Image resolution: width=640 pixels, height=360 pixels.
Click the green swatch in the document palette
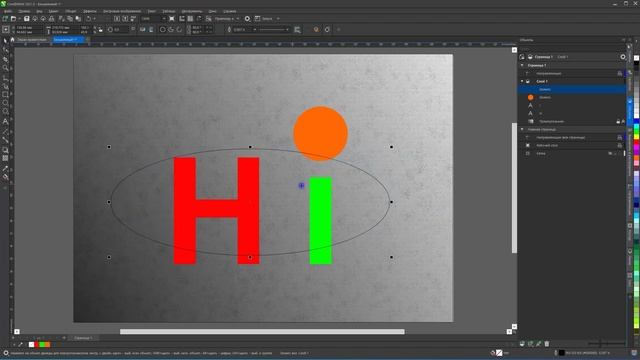coord(42,344)
